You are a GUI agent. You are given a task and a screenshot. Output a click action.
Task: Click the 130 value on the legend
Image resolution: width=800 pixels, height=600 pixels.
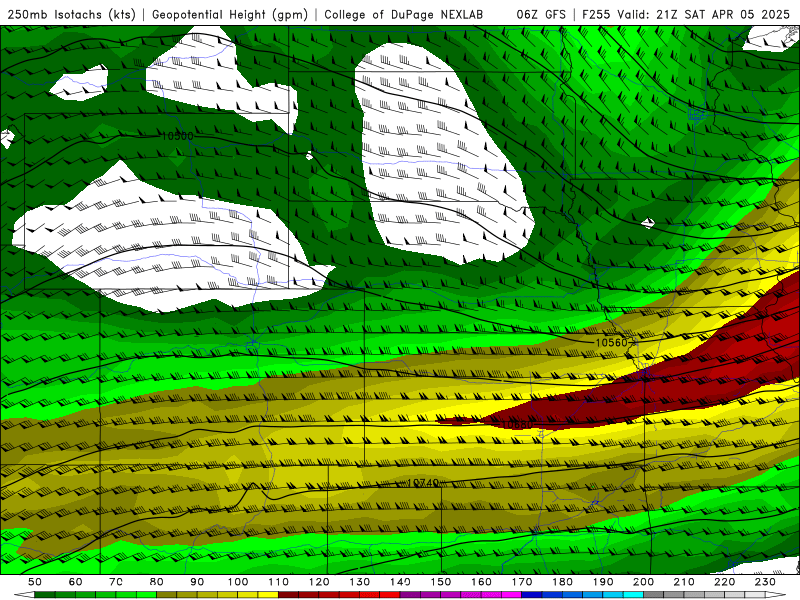tap(360, 582)
